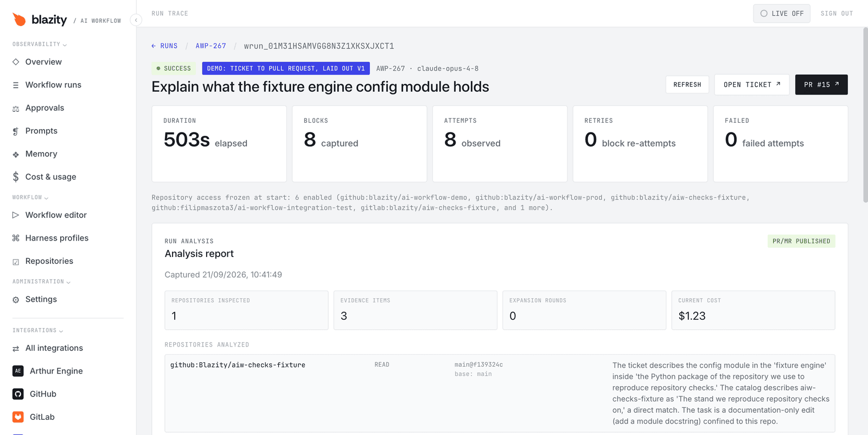Click the Settings gear icon
Viewport: 868px width, 435px height.
pos(16,300)
